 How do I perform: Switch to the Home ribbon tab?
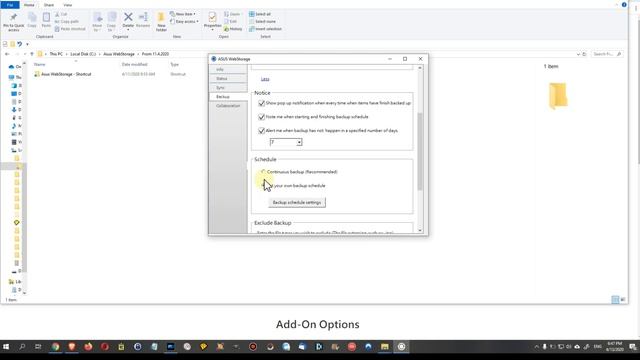coord(29,5)
